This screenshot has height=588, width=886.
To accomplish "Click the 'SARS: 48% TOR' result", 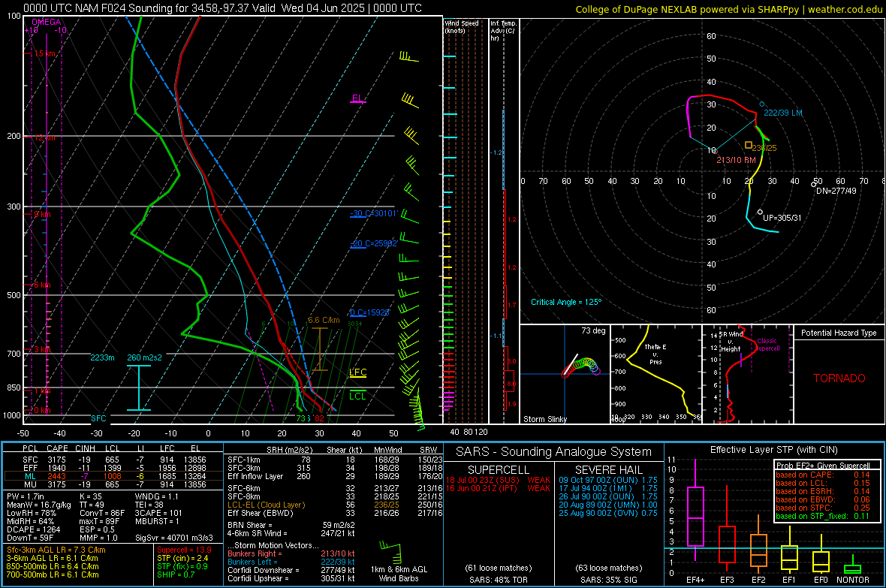I will 499,580.
